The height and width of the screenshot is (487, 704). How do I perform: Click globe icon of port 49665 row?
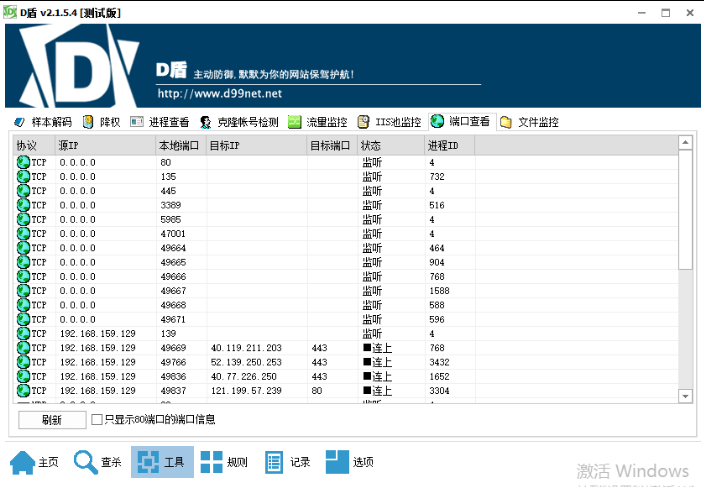pyautogui.click(x=23, y=262)
